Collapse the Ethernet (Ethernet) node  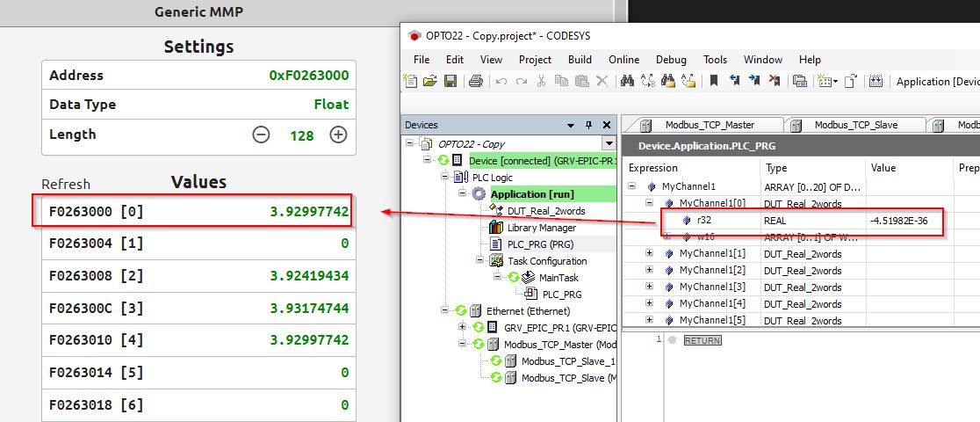[445, 311]
